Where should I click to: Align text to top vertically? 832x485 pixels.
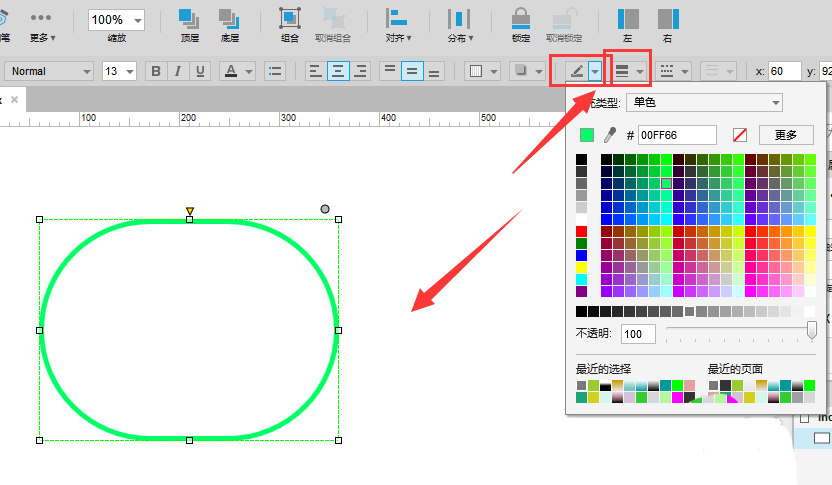tap(390, 71)
